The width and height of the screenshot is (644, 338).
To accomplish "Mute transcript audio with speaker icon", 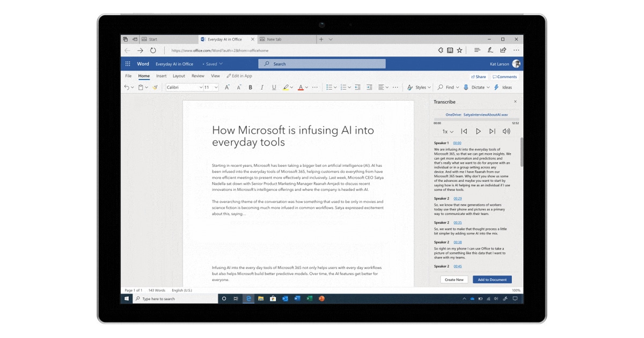I will point(506,131).
